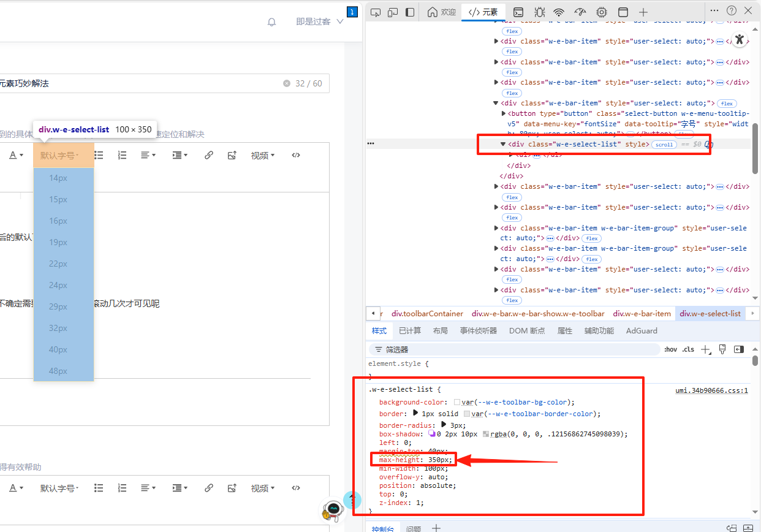
Task: Click the inspect element picker icon
Action: pyautogui.click(x=376, y=12)
